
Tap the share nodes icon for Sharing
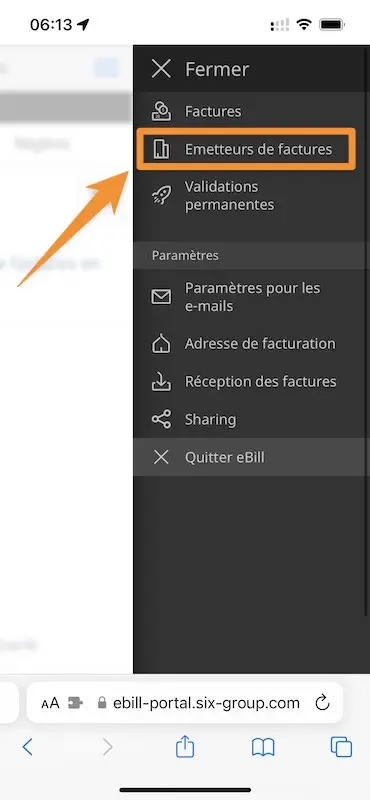pyautogui.click(x=161, y=419)
